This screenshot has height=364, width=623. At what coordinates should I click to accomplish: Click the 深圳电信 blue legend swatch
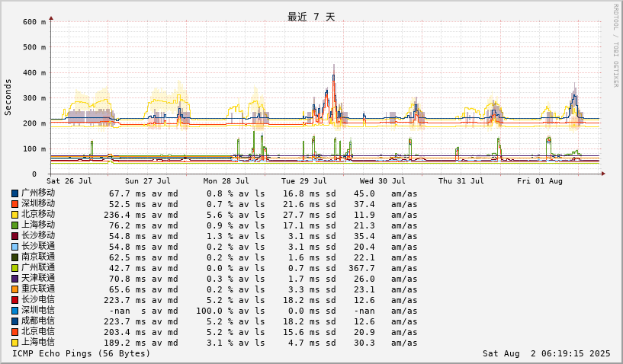pos(14,311)
